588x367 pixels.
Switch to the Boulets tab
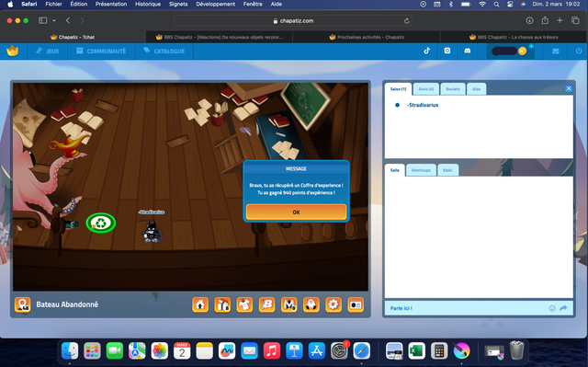tap(453, 89)
